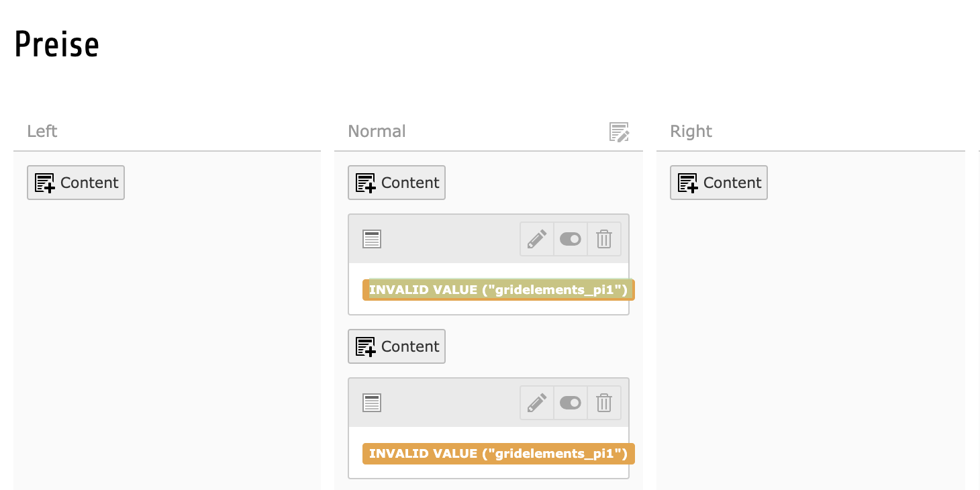The height and width of the screenshot is (490, 980).
Task: Add Content between the two Normal elements
Action: 397,346
